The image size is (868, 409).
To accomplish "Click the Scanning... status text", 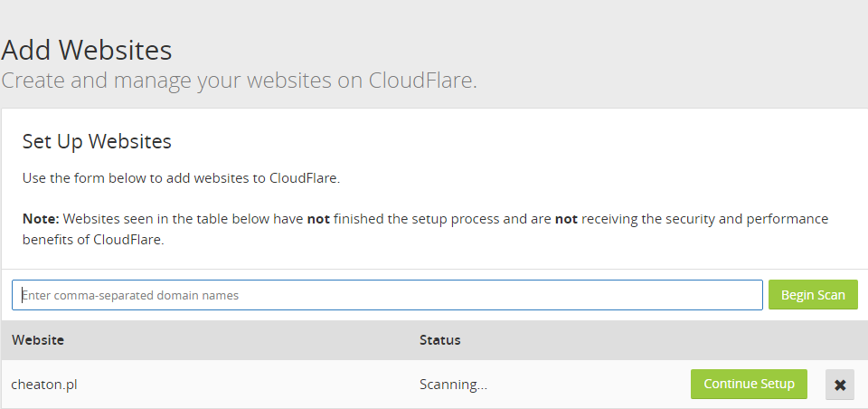I will click(x=453, y=384).
